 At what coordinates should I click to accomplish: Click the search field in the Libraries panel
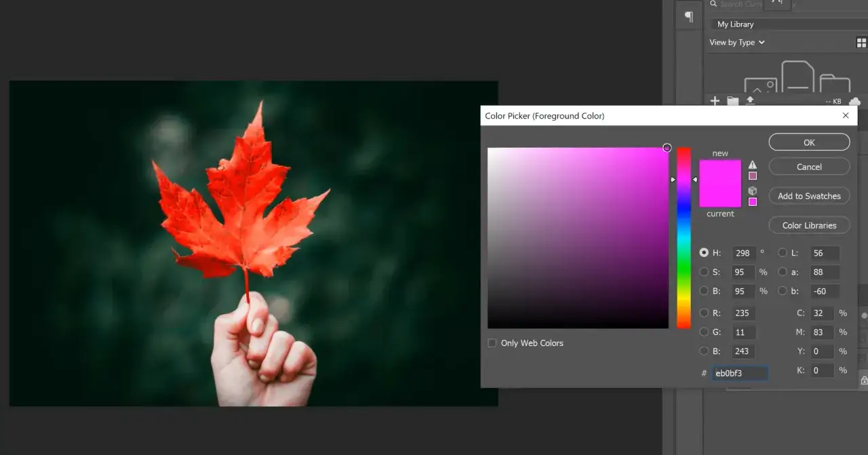tap(739, 4)
